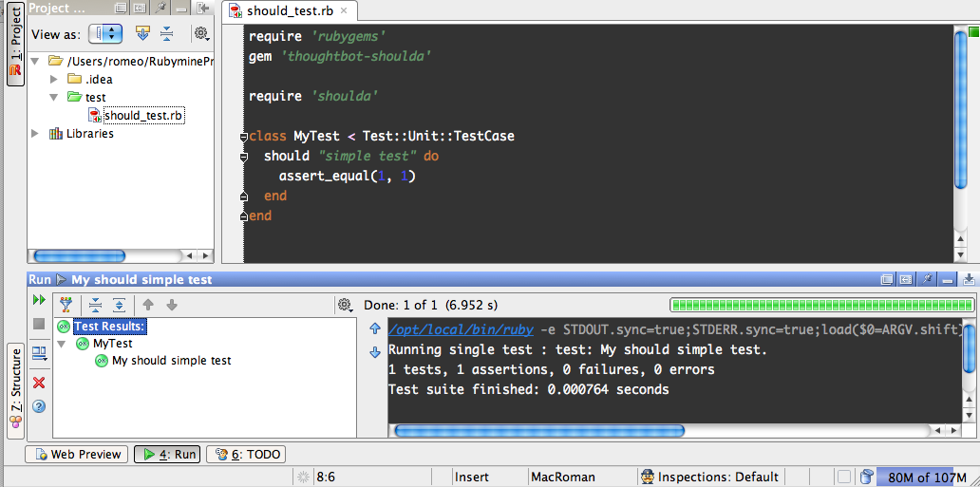Click the 80M of 107M memory indicator
The image size is (980, 487).
928,477
